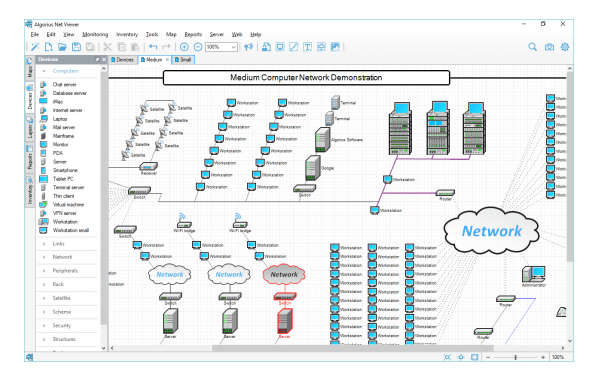Create a new map document

48,47
